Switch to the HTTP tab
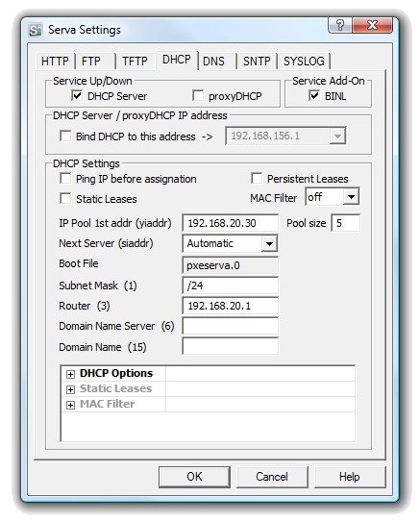The image size is (420, 522). coord(55,62)
